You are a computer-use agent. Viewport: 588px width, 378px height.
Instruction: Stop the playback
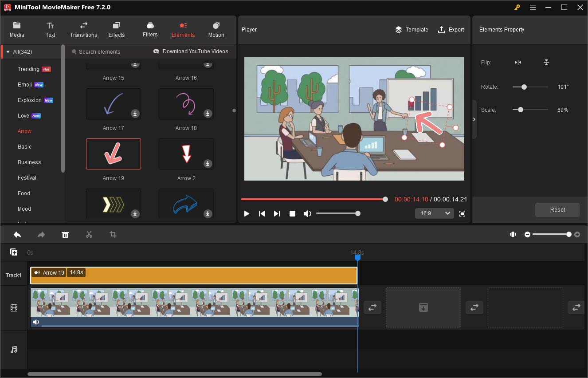292,213
